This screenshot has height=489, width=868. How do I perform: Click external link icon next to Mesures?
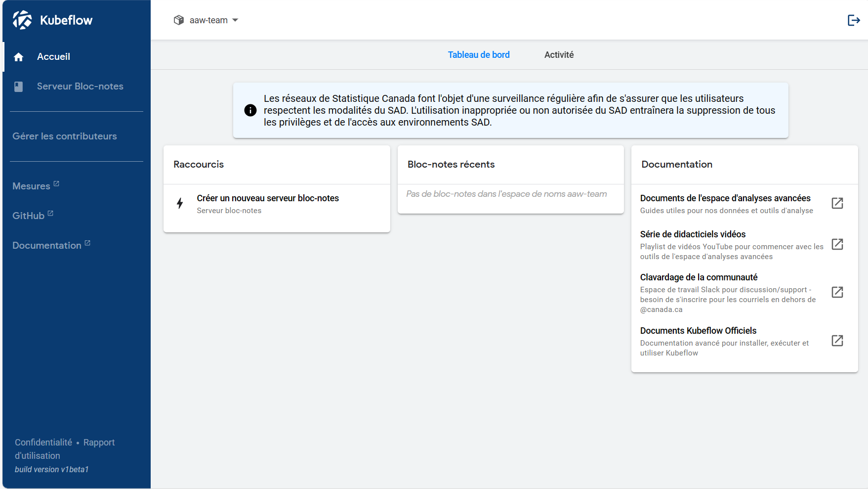(56, 183)
